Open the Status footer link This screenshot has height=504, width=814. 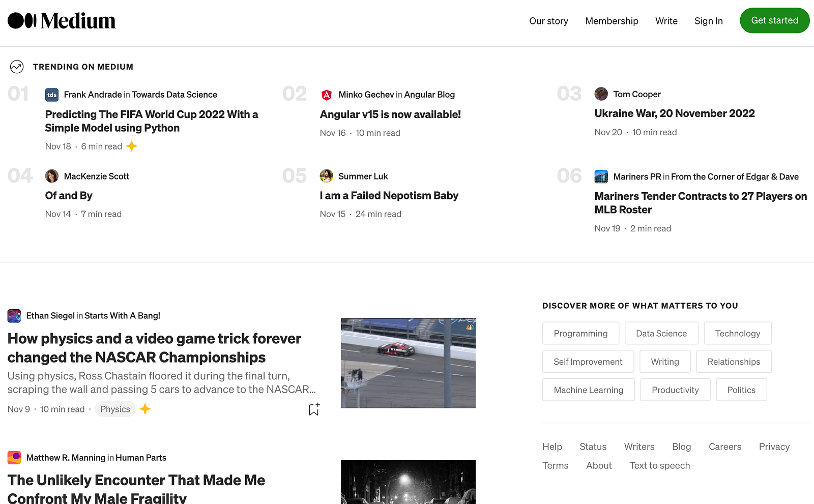(x=593, y=447)
